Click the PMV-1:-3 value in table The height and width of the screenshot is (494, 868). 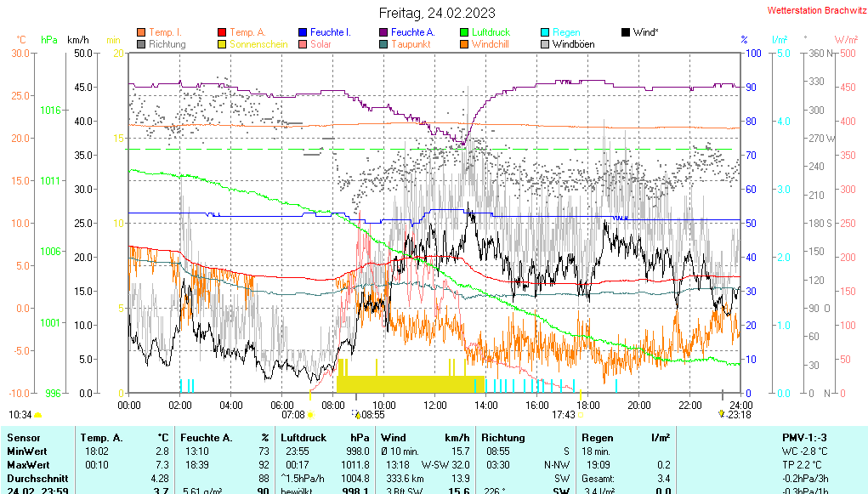pos(804,437)
